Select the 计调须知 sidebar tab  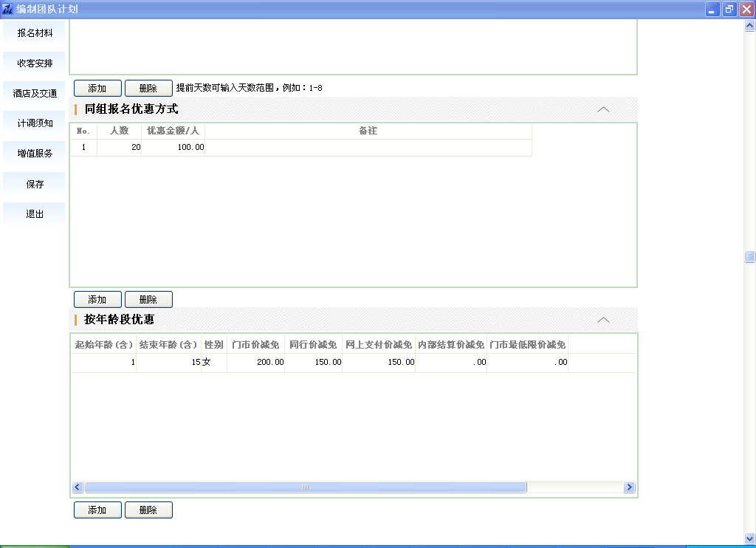click(x=35, y=123)
